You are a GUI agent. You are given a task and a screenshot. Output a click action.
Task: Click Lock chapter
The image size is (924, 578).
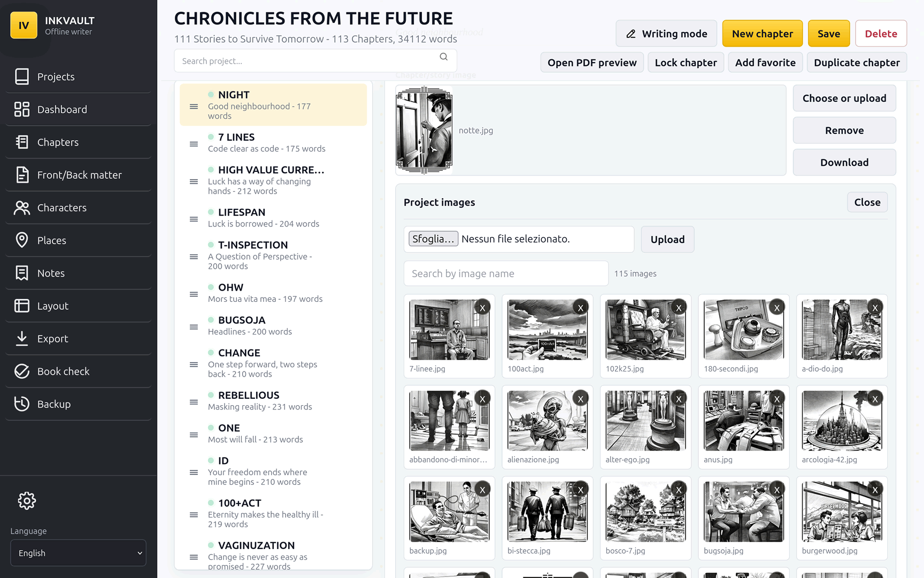[x=686, y=63]
